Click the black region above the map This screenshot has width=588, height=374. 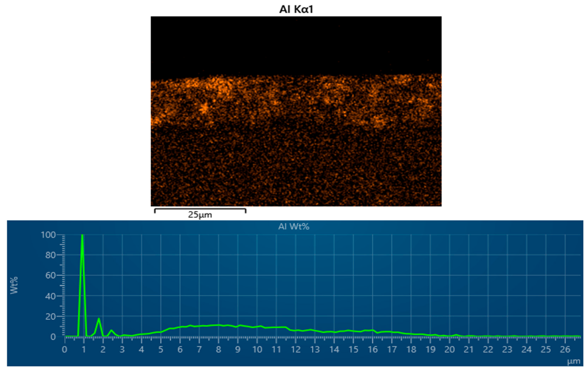[x=296, y=45]
